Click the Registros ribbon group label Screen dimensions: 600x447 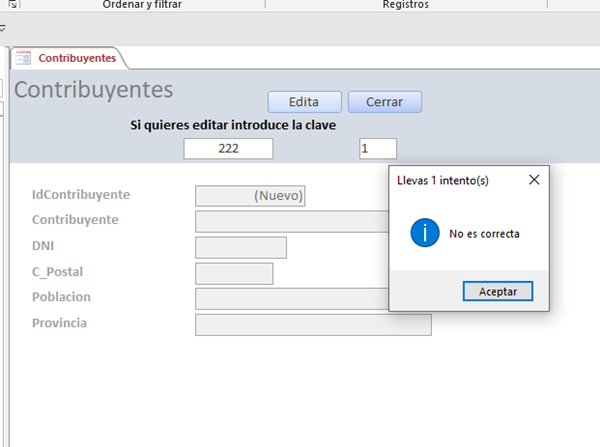click(x=406, y=5)
